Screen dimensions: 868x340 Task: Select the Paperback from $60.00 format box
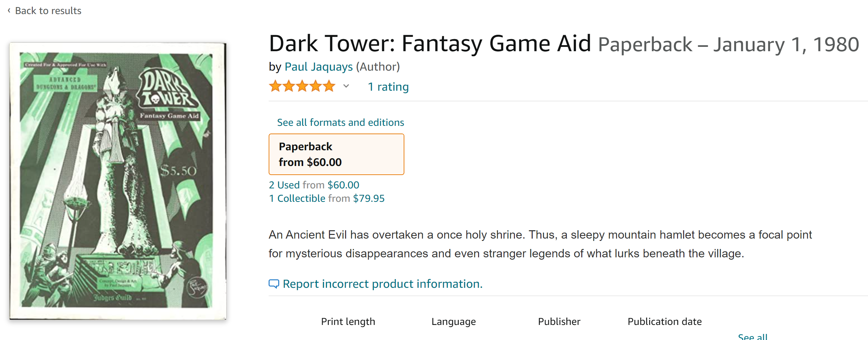(x=336, y=154)
